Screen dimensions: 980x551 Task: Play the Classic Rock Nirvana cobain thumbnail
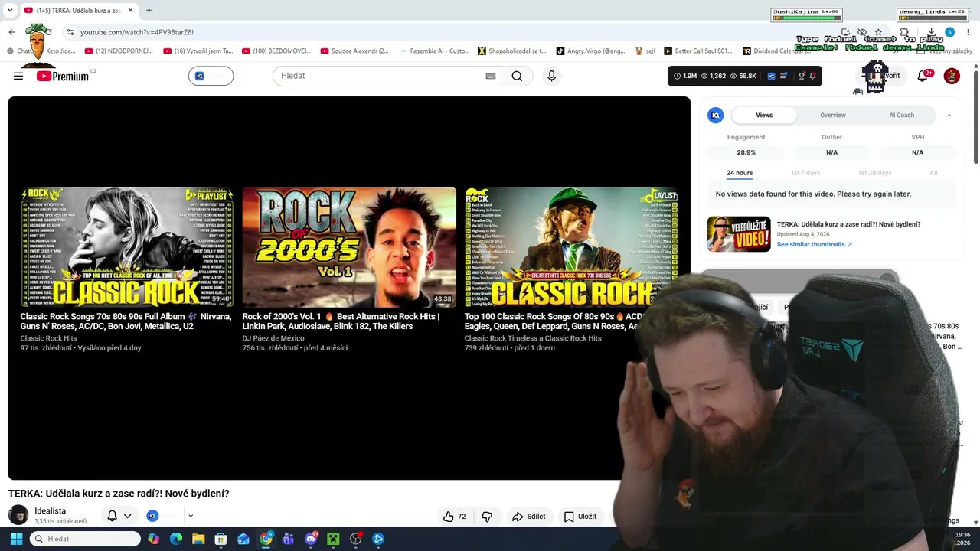(127, 247)
